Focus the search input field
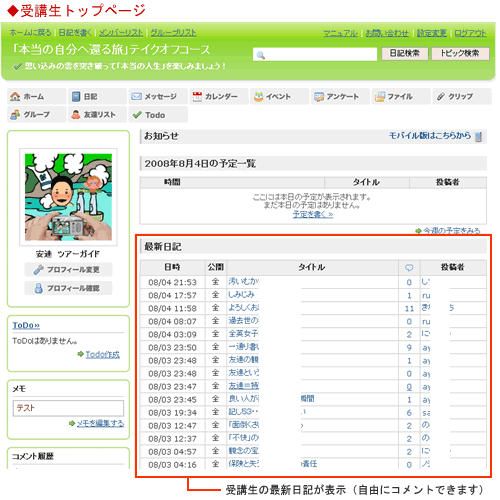The width and height of the screenshot is (500, 500). [315, 54]
